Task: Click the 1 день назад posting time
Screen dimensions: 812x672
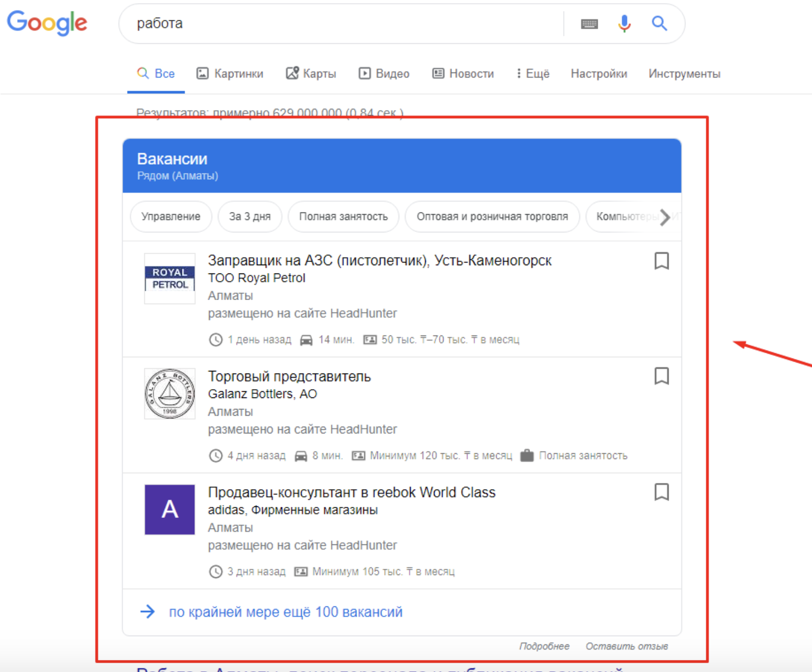Action: point(259,340)
